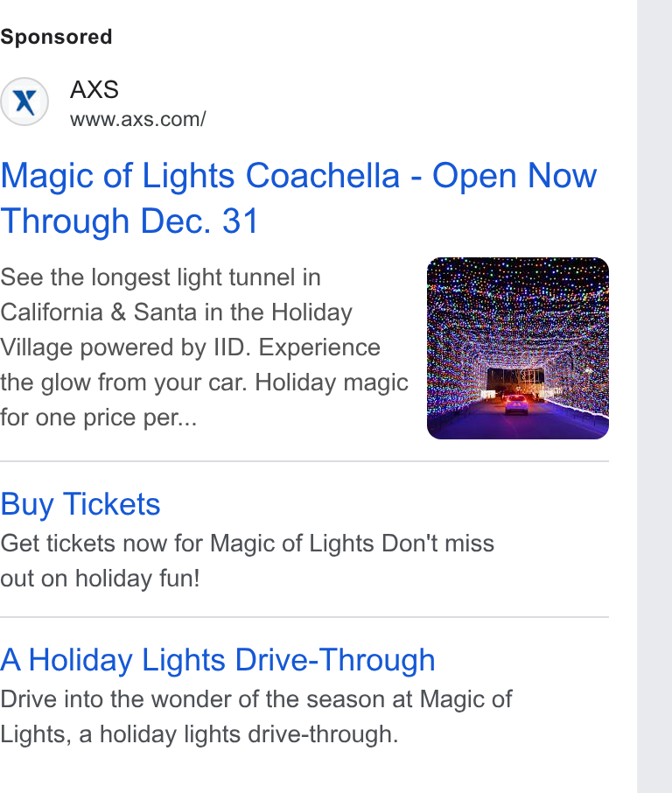
Task: Click 'out on holiday fun!' text
Action: click(x=100, y=578)
